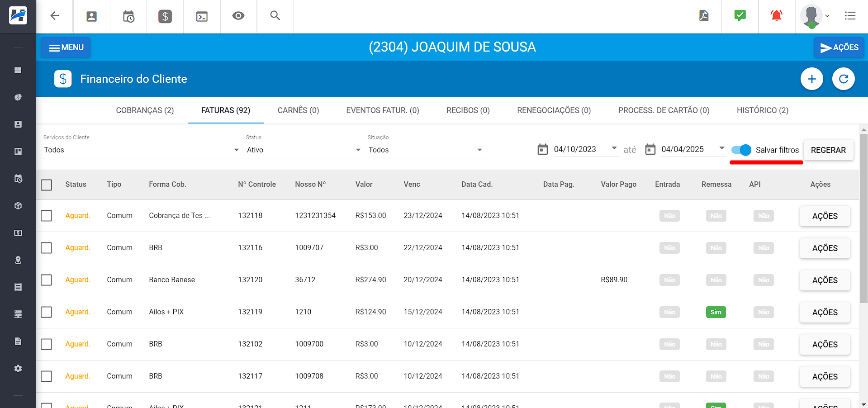The width and height of the screenshot is (868, 408).
Task: Open the dashboard grid icon in sidebar
Action: (x=18, y=70)
